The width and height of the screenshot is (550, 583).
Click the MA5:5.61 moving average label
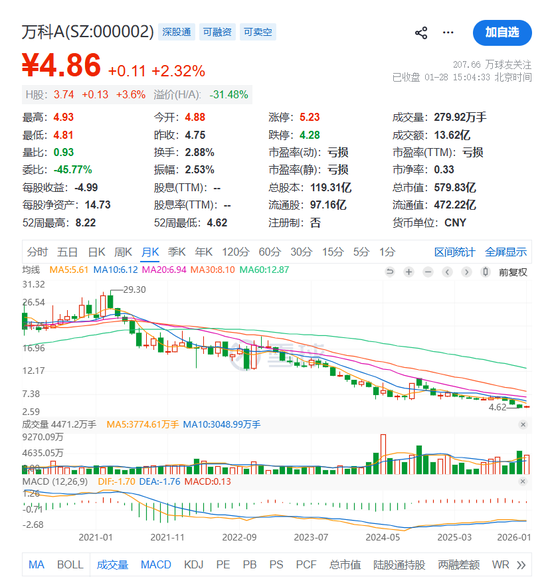(69, 270)
